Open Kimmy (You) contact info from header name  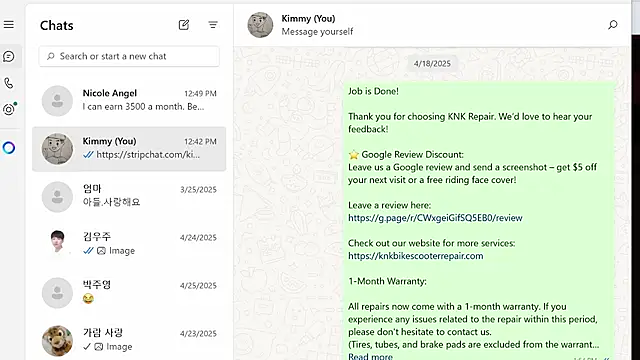point(308,19)
